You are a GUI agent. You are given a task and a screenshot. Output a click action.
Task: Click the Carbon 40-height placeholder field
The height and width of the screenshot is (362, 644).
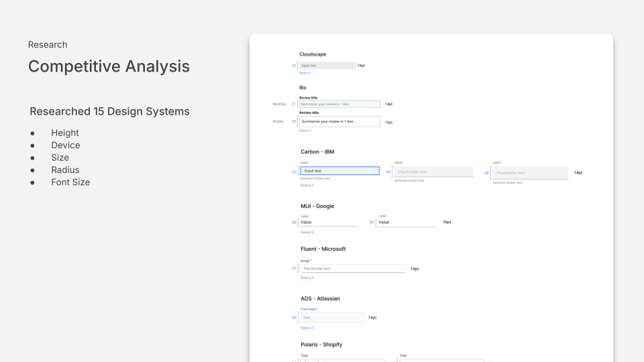(433, 172)
